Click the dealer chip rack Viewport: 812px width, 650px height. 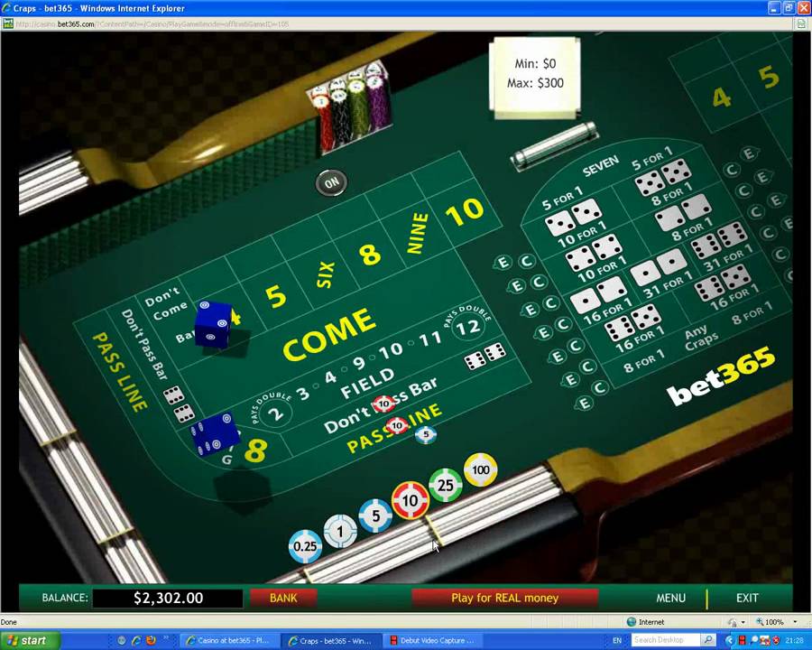coord(351,107)
